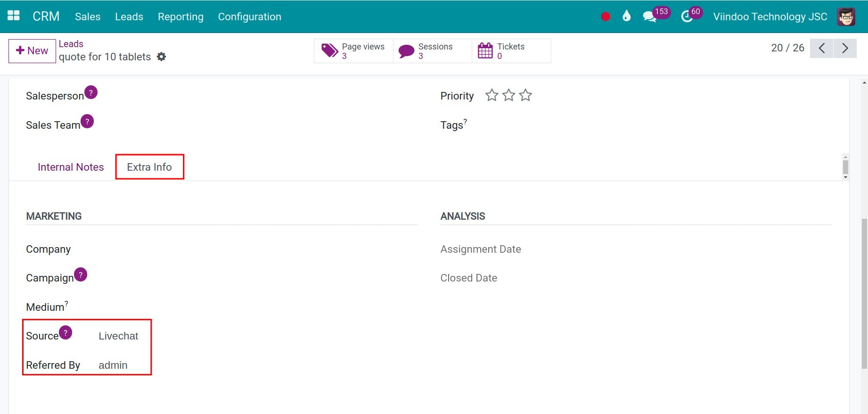Open conversations icon with 153 badge

click(650, 17)
